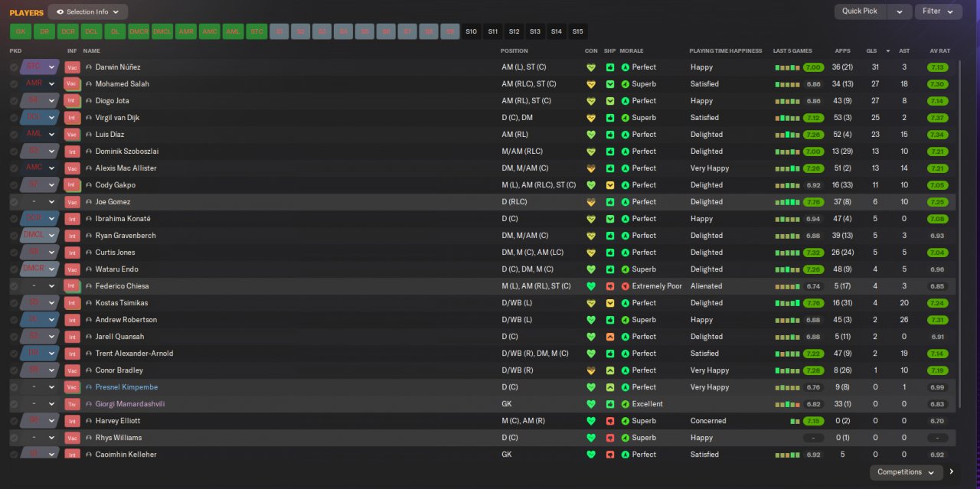Click the condition heart icon for Joe Gomez
The height and width of the screenshot is (489, 980).
click(590, 202)
